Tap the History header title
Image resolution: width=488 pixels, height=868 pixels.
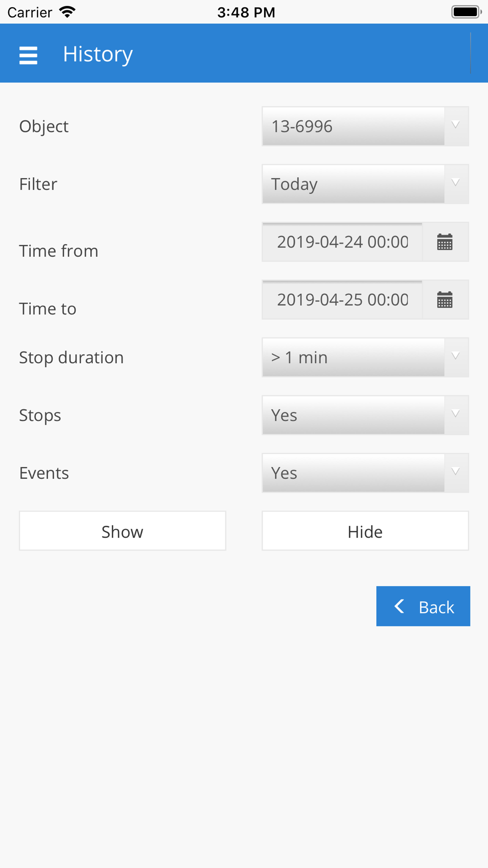pyautogui.click(x=98, y=54)
